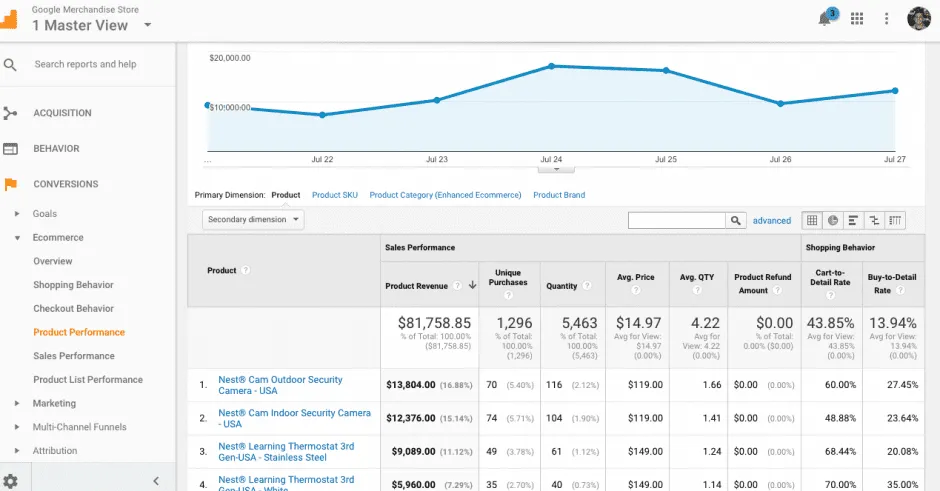Expand the Multi-Channel Funnels item

pyautogui.click(x=17, y=427)
